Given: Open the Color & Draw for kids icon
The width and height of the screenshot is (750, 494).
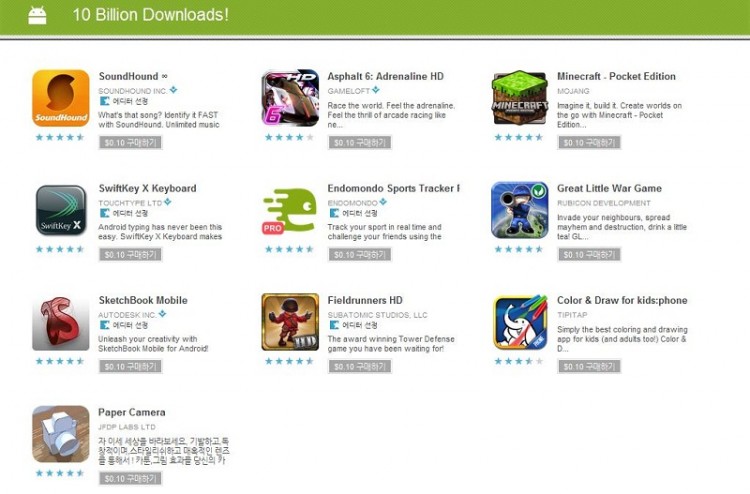Looking at the screenshot, I should click(519, 322).
